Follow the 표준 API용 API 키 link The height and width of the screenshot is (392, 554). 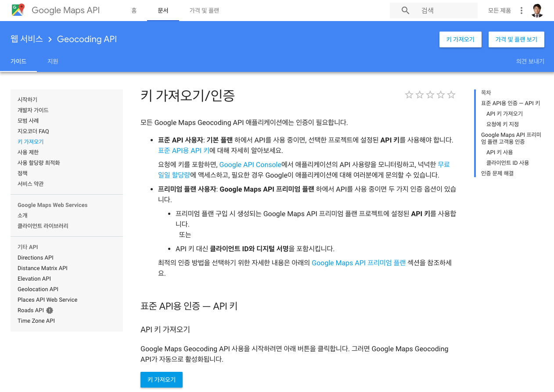pyautogui.click(x=183, y=150)
